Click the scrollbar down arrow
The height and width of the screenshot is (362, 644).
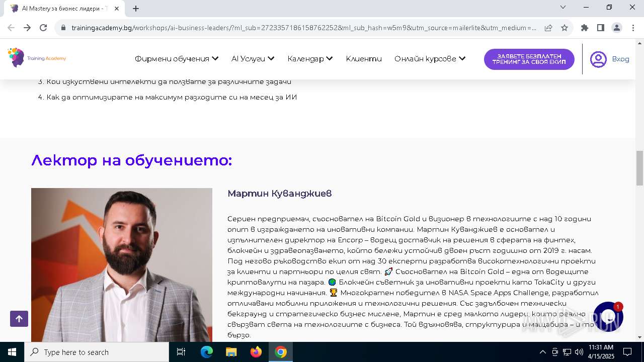[x=640, y=337]
